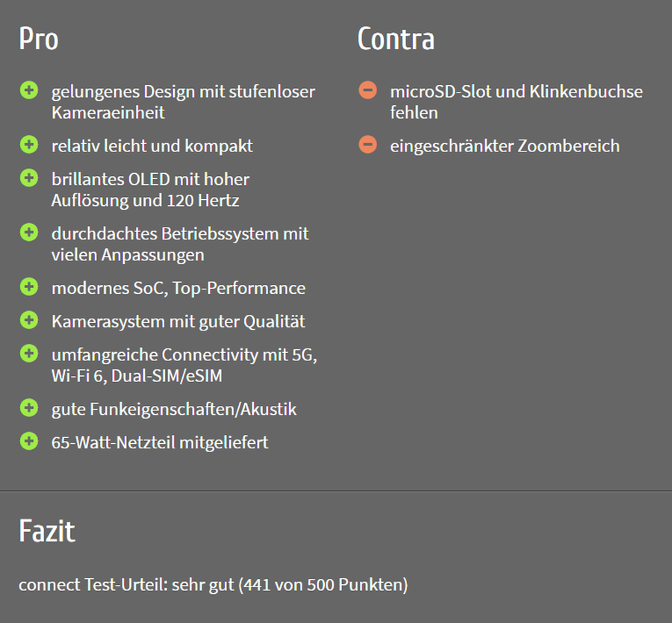This screenshot has height=623, width=672.
Task: Click the plus icon by 'umfangreiche Connectivity'
Action: (x=29, y=353)
